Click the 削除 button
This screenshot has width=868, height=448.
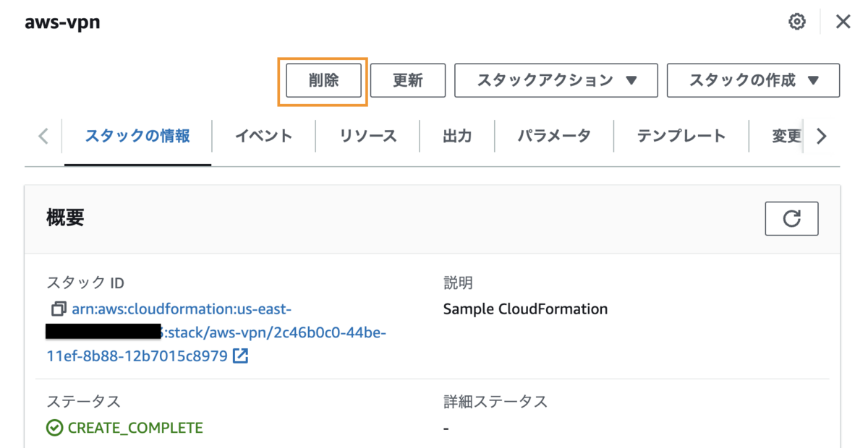pos(323,80)
